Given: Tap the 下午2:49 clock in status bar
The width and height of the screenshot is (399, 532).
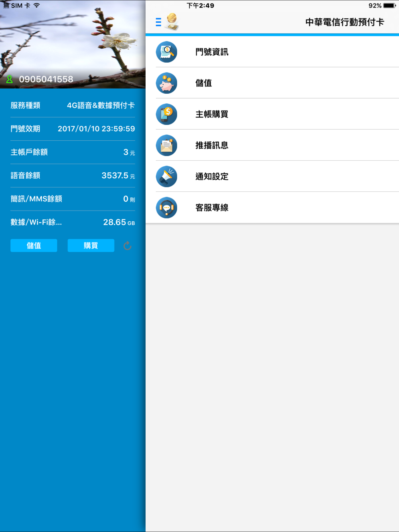Looking at the screenshot, I should (x=200, y=6).
